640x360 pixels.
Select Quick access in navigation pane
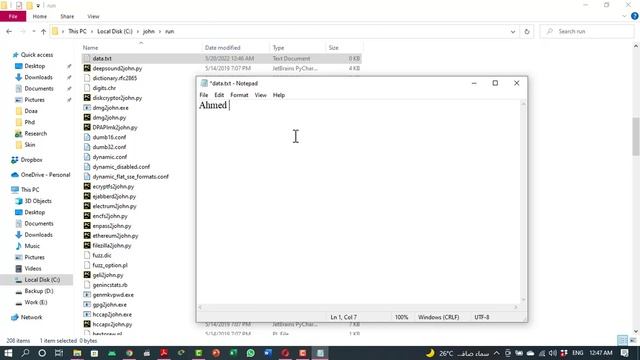pos(37,55)
